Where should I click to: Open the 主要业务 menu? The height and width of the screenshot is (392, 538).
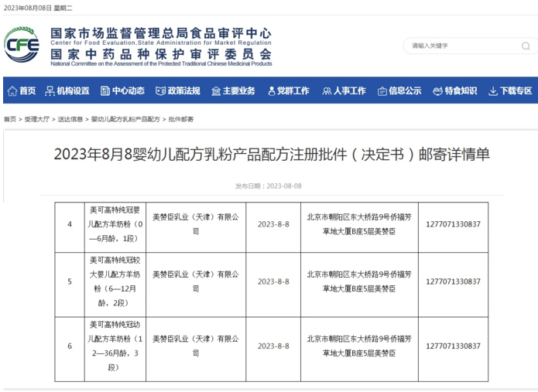click(239, 90)
